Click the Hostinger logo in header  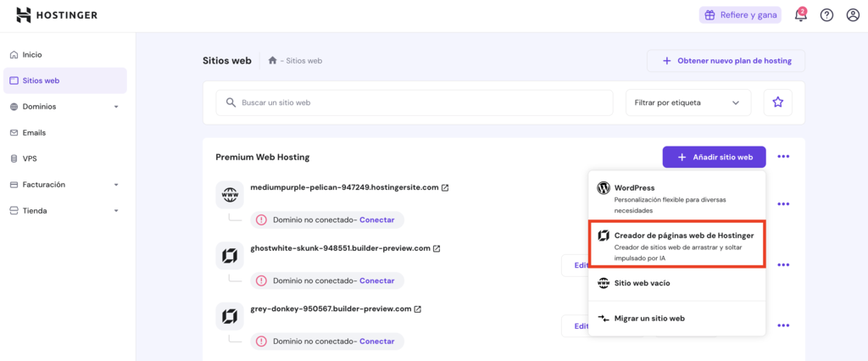(x=57, y=15)
